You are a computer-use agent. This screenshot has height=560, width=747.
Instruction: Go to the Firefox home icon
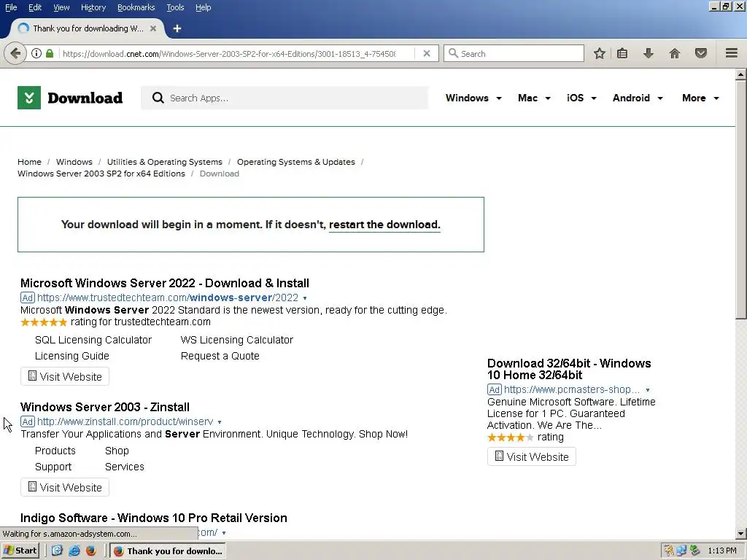[675, 53]
